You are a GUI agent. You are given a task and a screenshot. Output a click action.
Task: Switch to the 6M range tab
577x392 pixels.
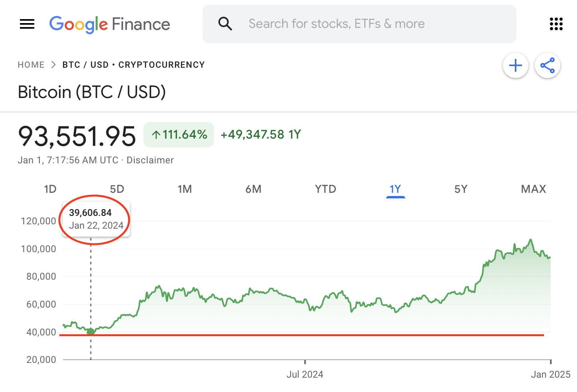253,189
